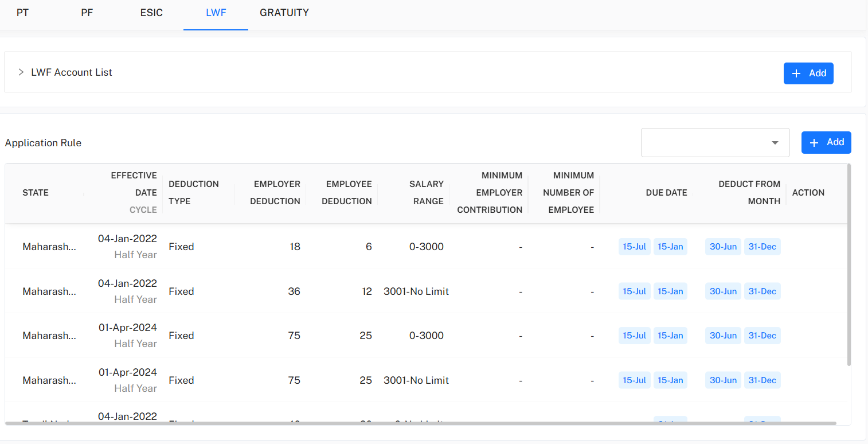Image resolution: width=868 pixels, height=444 pixels.
Task: Click 15-Jul due date tag in first row
Action: click(634, 247)
